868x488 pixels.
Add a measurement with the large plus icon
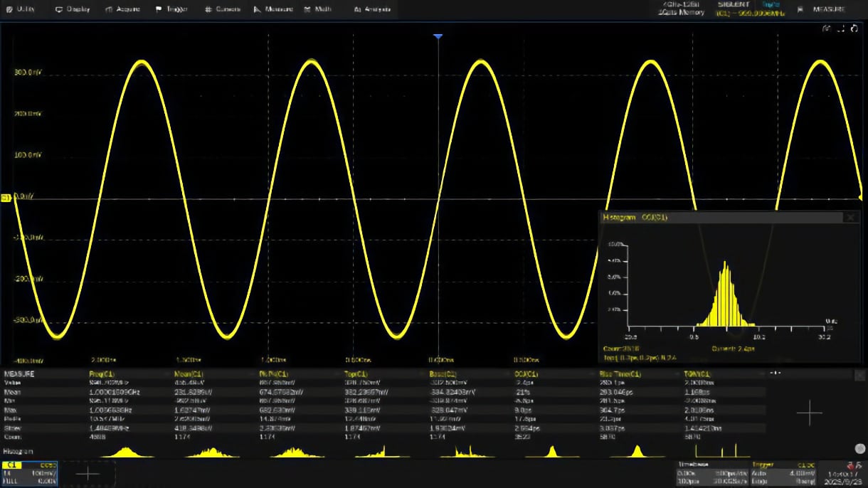(x=809, y=412)
